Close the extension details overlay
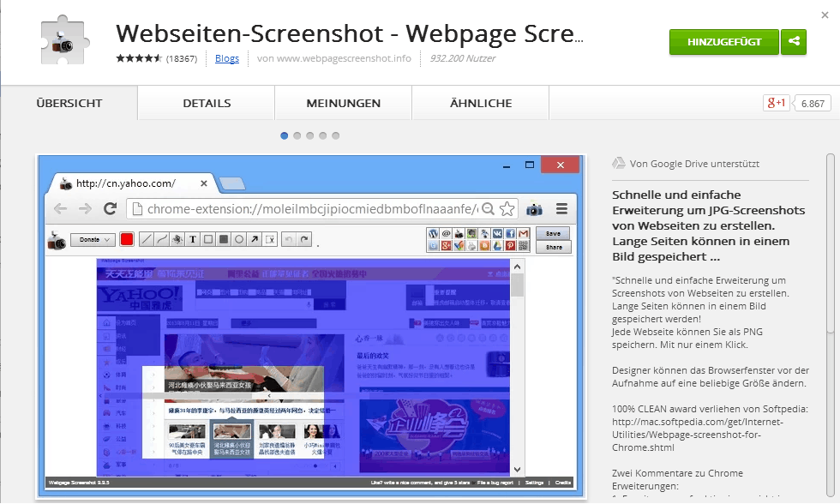840x504 pixels. 825,15
